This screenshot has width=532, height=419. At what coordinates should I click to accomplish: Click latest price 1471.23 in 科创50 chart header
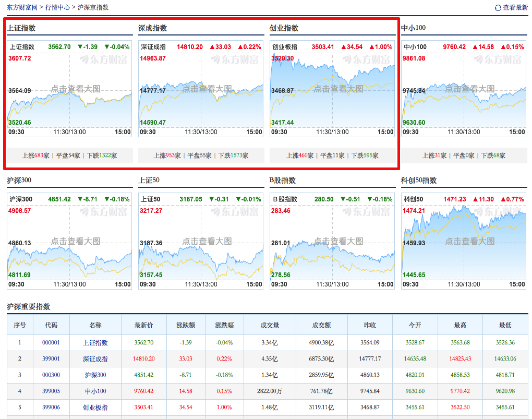(x=455, y=199)
